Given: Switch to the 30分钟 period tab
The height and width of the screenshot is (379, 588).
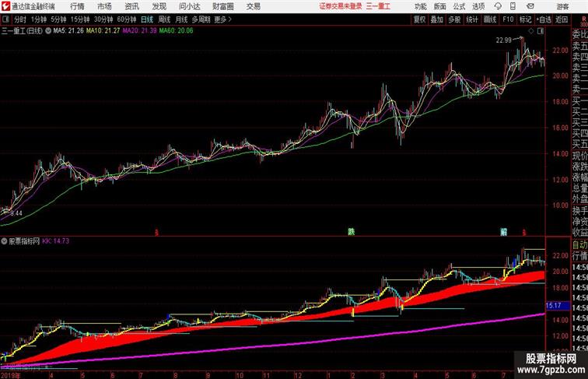Looking at the screenshot, I should (x=103, y=19).
